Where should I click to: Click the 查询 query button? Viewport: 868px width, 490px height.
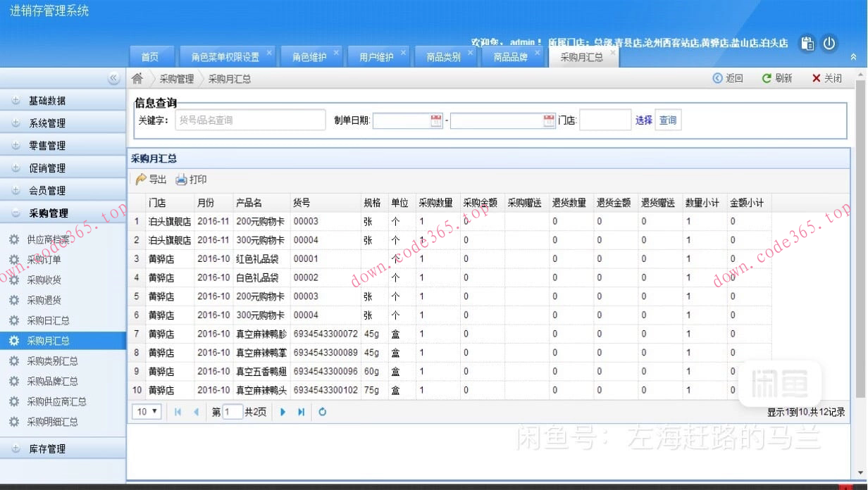pos(668,119)
